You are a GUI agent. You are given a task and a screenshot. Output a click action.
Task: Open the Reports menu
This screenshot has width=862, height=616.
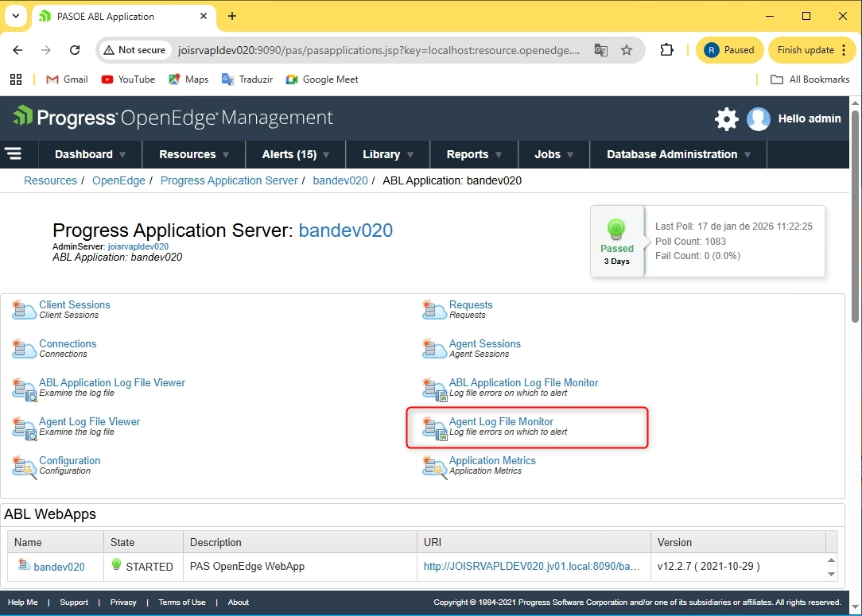pyautogui.click(x=474, y=154)
